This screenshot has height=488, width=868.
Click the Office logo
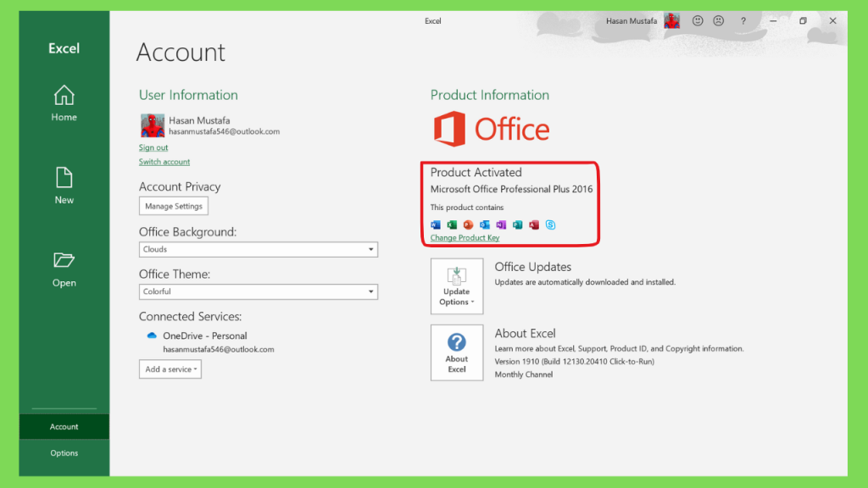491,129
